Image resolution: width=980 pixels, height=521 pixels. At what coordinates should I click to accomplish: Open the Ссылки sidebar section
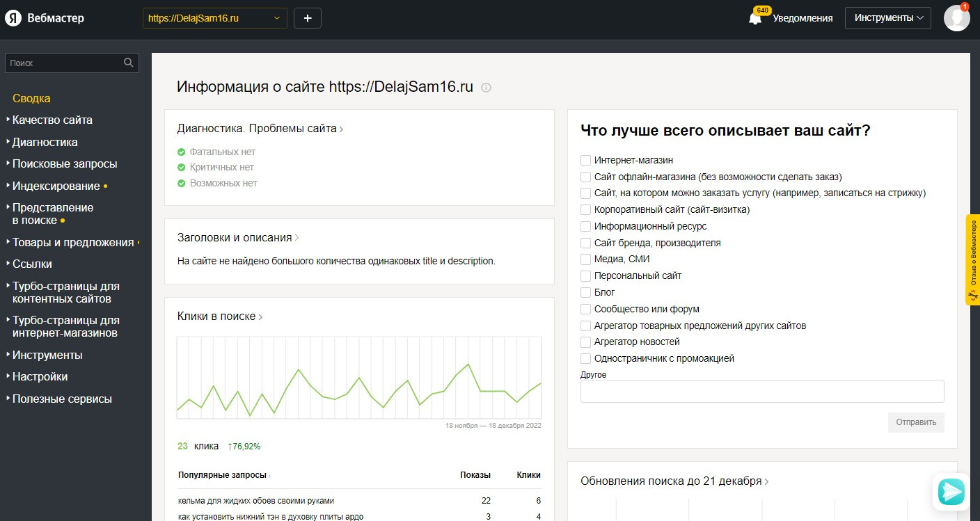32,264
